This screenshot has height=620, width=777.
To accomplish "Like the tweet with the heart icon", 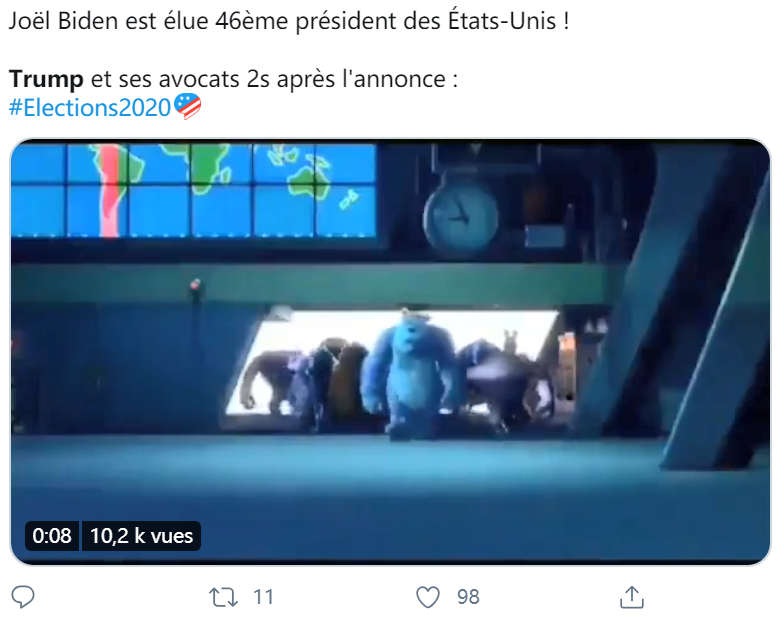I will pos(427,597).
